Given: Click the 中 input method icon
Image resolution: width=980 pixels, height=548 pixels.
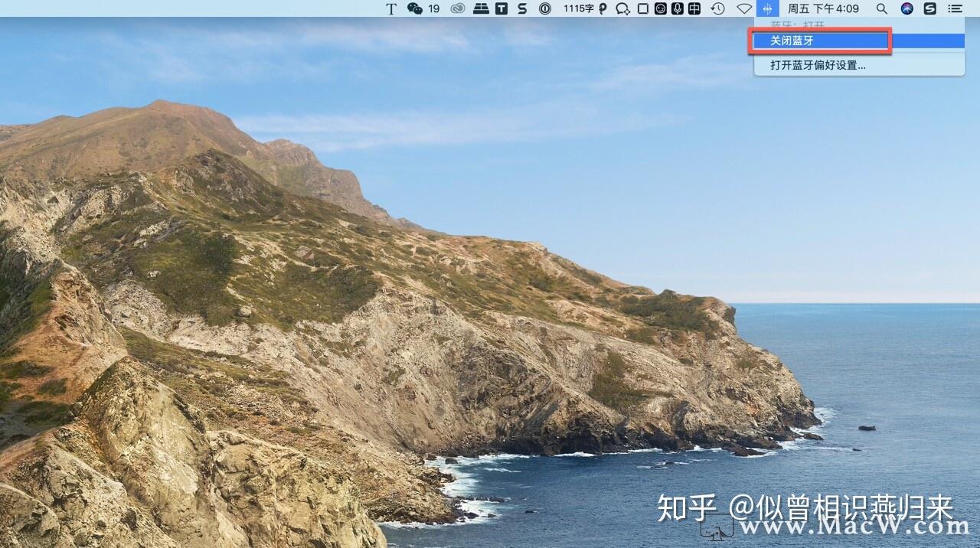Looking at the screenshot, I should click(694, 8).
